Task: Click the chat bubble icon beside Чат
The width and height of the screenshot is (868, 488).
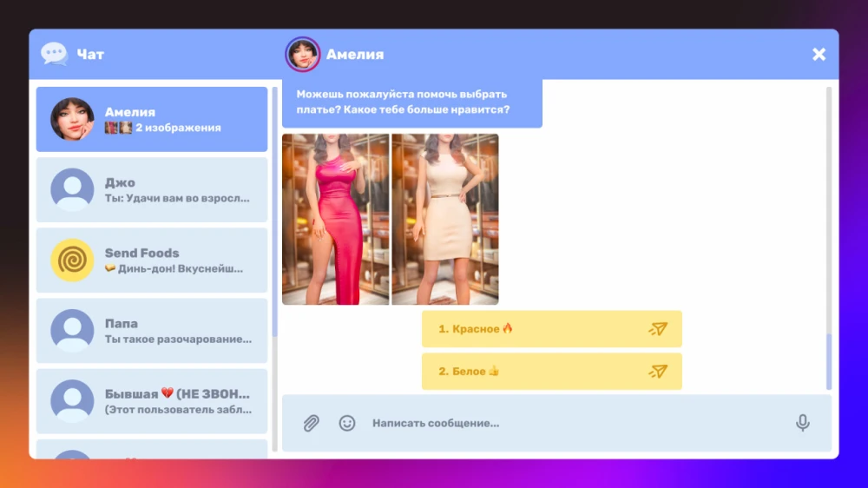Action: pos(54,54)
